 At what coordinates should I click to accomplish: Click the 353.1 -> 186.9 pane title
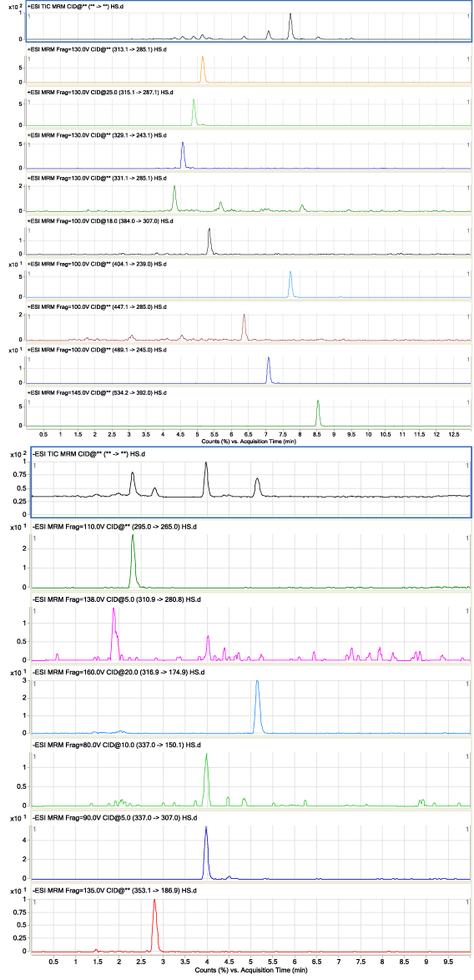point(114,891)
